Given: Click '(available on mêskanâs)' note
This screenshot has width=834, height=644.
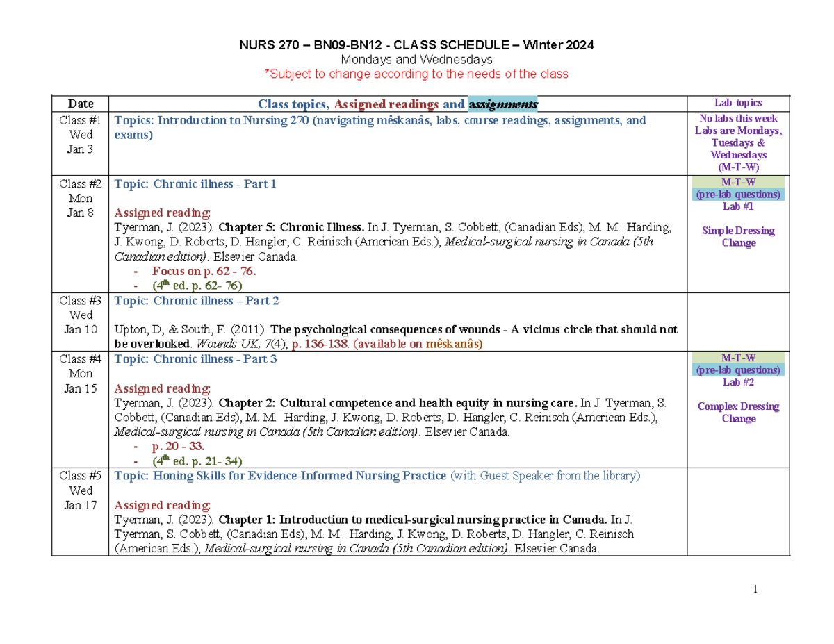Looking at the screenshot, I should (x=417, y=344).
